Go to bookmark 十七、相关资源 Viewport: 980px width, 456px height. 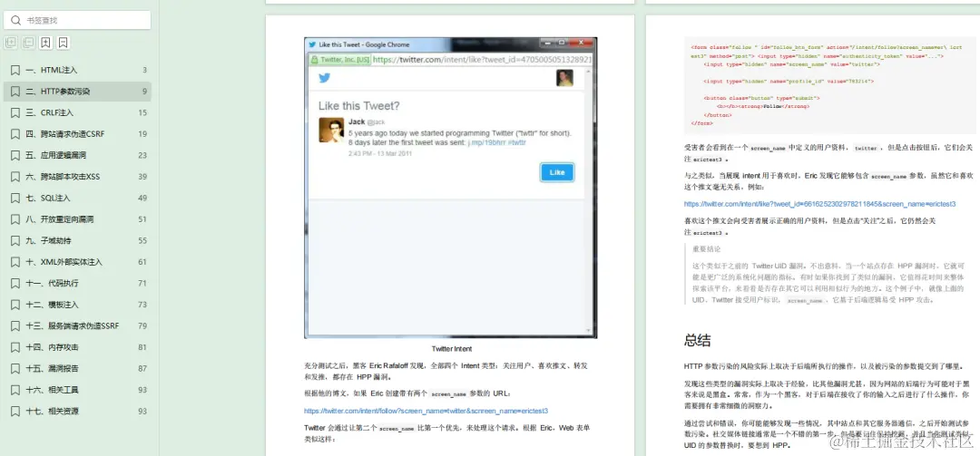coord(77,411)
